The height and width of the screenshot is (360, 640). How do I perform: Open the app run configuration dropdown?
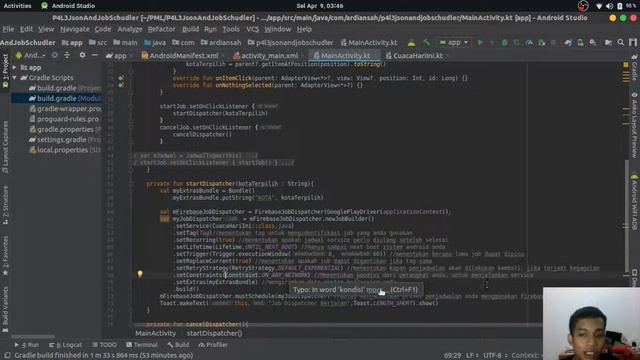(x=453, y=42)
